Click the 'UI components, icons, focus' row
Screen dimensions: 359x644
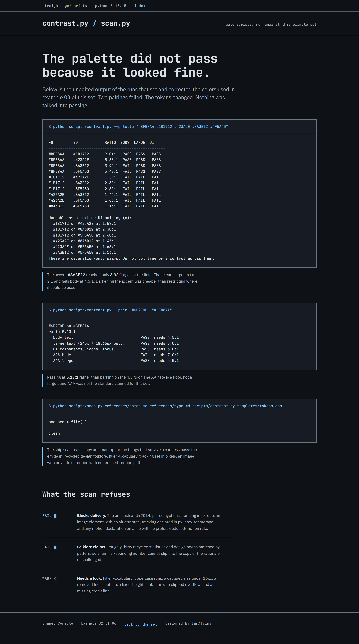(116, 349)
